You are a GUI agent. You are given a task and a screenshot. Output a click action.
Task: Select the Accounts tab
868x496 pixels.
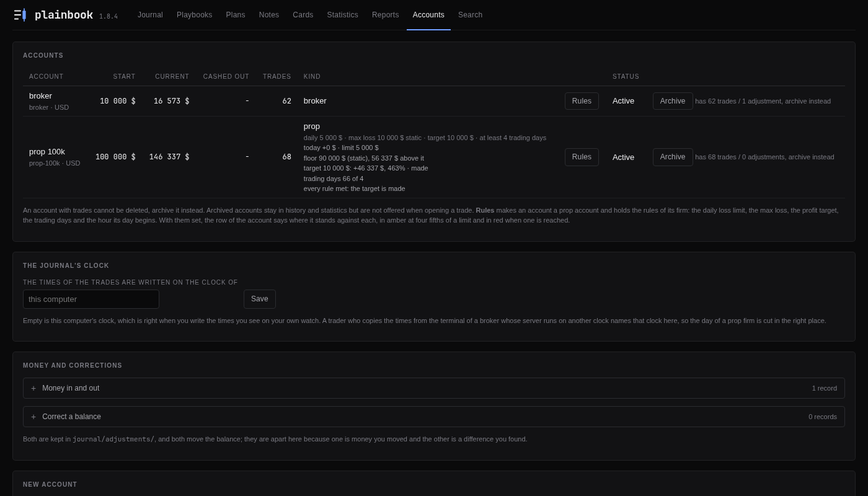pos(428,15)
